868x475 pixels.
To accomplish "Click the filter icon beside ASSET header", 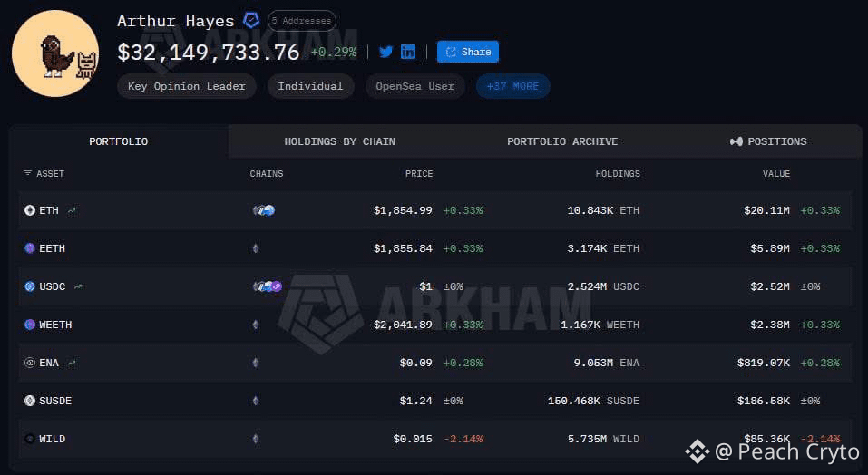I will [27, 173].
